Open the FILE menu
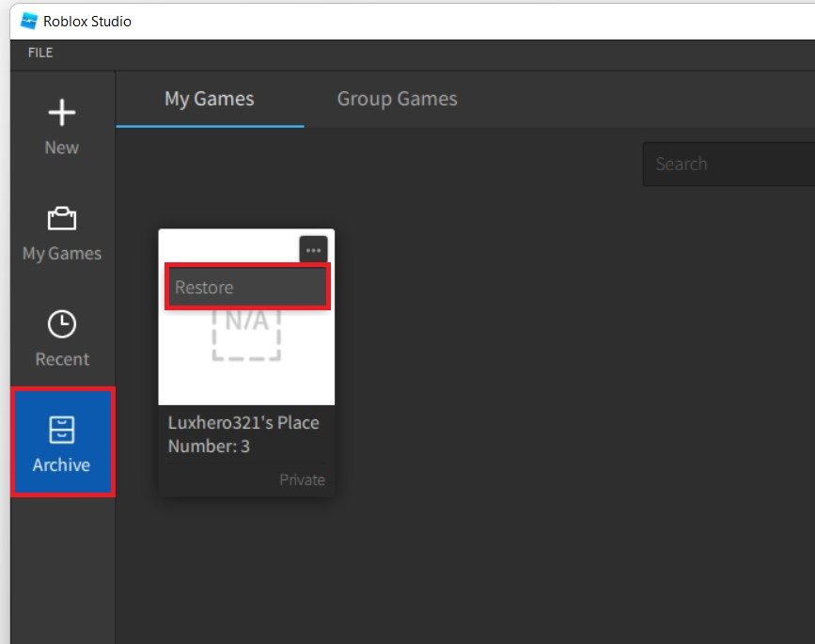Image resolution: width=815 pixels, height=644 pixels. (40, 53)
